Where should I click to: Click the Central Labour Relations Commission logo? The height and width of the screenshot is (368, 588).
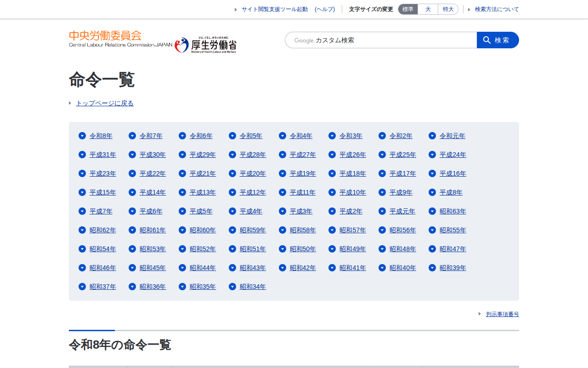click(120, 39)
